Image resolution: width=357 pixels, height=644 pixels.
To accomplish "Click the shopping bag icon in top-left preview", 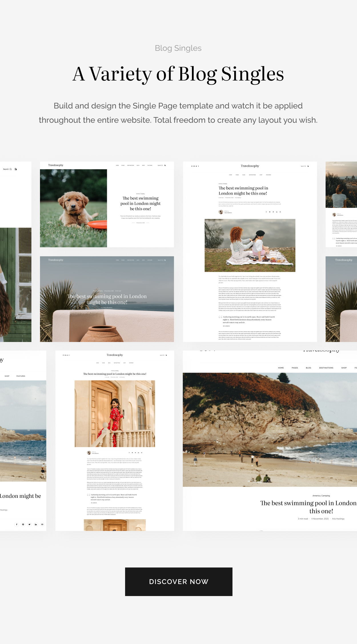I will point(16,169).
